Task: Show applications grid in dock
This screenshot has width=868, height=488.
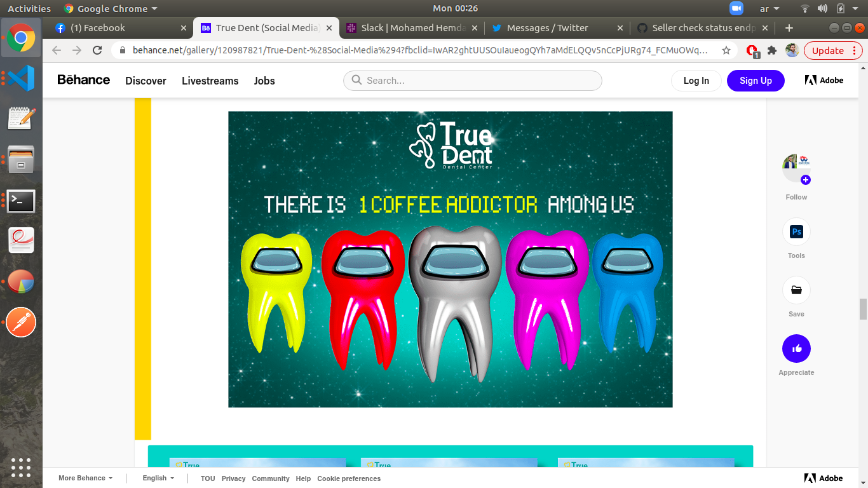Action: pyautogui.click(x=21, y=467)
